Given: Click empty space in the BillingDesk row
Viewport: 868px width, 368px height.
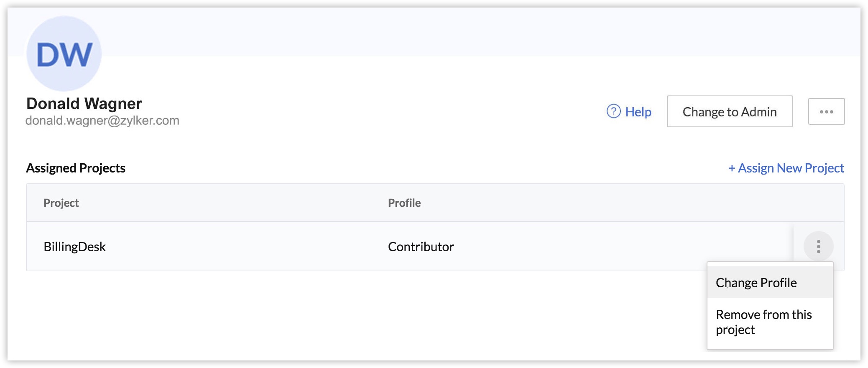Looking at the screenshot, I should click(606, 247).
